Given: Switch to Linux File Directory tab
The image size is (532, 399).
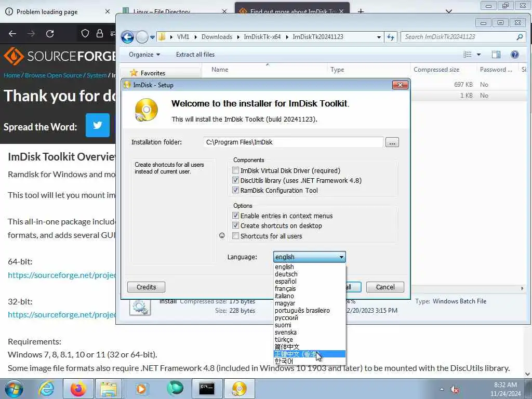Looking at the screenshot, I should [161, 11].
